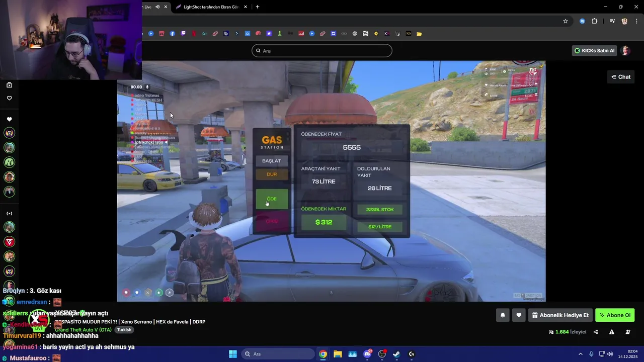The image size is (644, 362).
Task: Click the orange DUR button
Action: point(272,174)
